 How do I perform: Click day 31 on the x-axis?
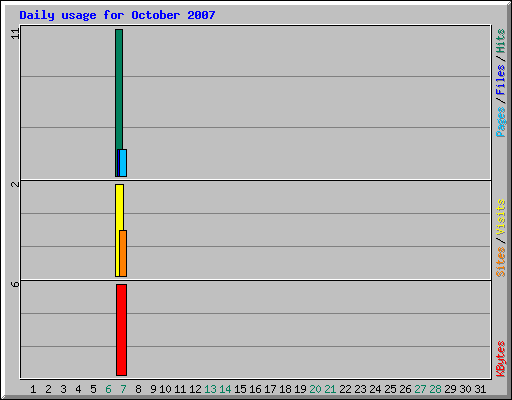480,389
